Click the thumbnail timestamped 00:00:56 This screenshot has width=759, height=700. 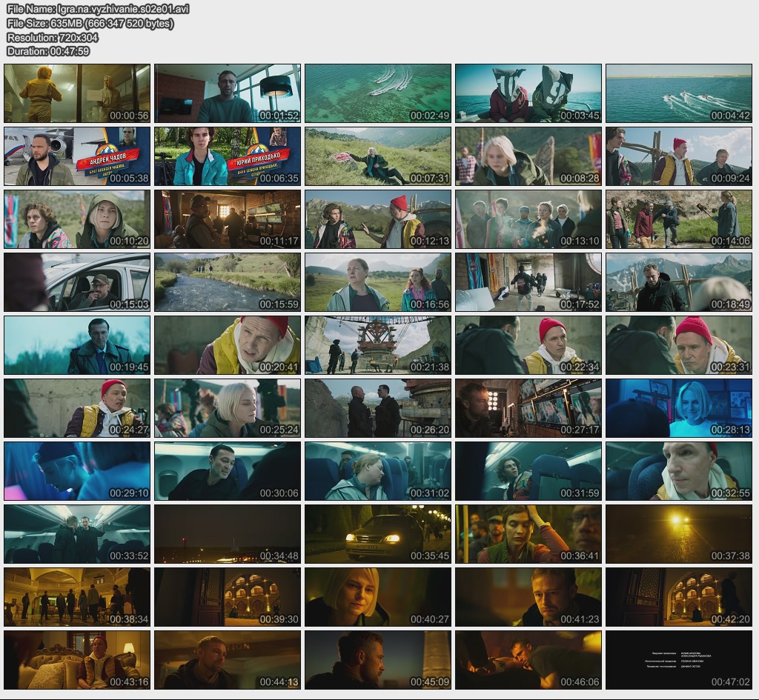tap(77, 93)
